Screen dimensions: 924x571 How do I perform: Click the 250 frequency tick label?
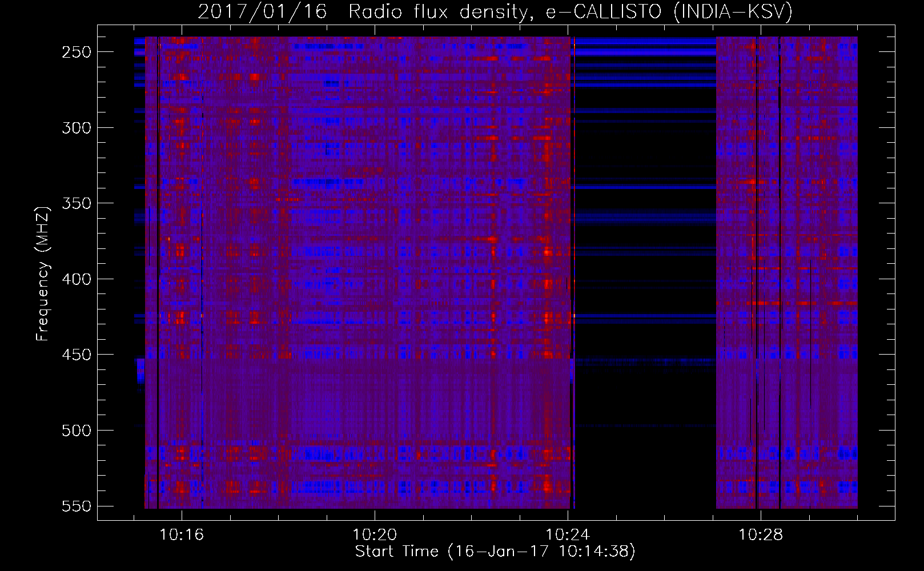tap(77, 52)
